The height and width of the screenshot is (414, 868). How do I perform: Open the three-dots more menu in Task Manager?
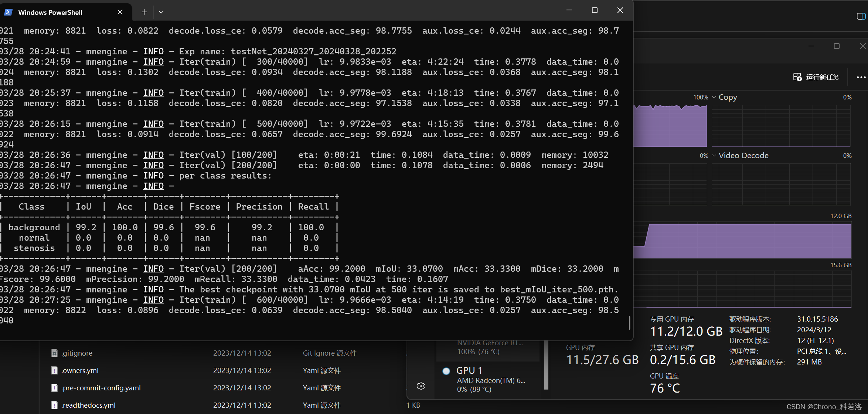pyautogui.click(x=861, y=77)
